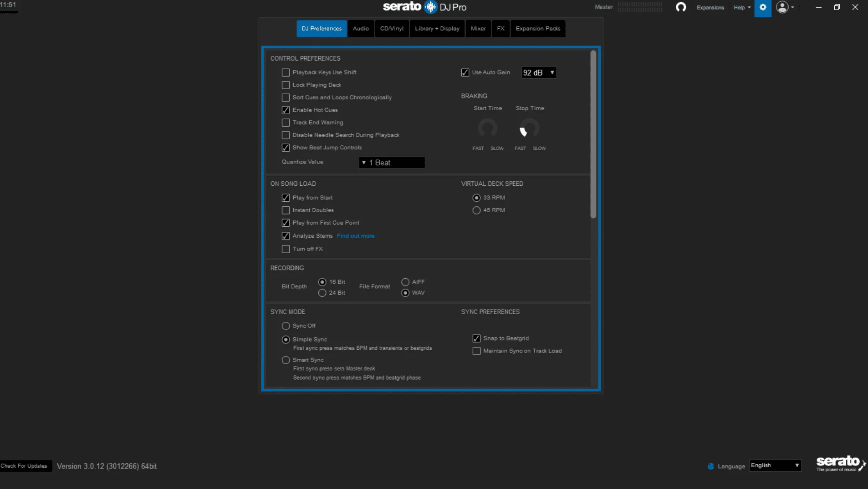Image resolution: width=868 pixels, height=489 pixels.
Task: Select 33 RPM virtual deck speed
Action: 476,198
